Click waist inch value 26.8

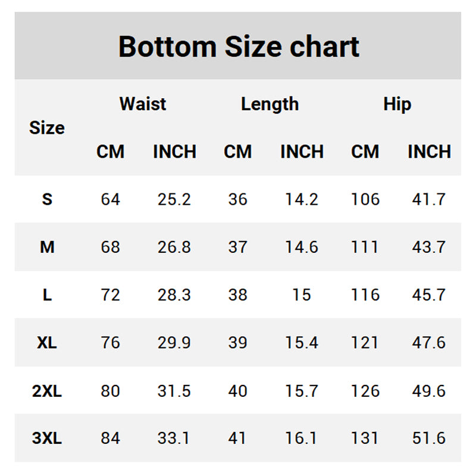174,247
